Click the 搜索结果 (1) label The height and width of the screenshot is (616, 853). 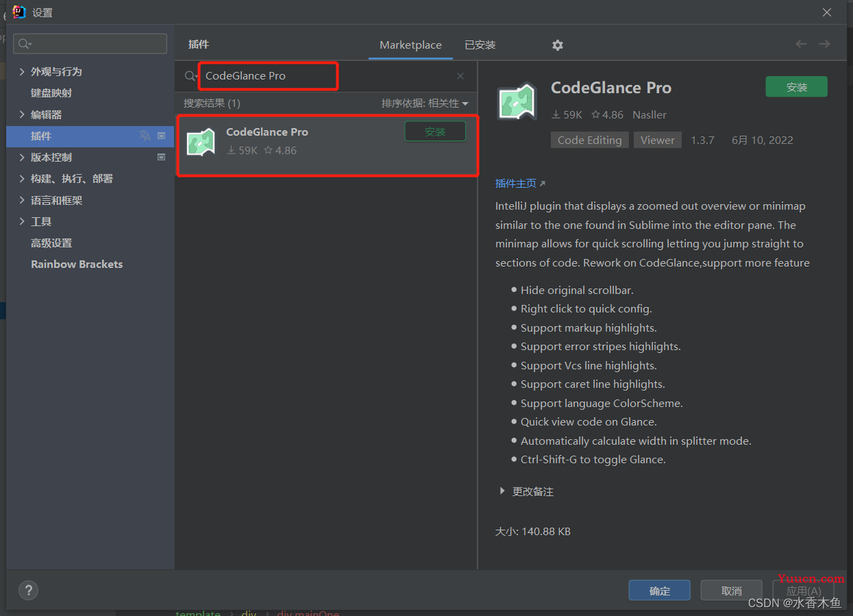point(212,103)
